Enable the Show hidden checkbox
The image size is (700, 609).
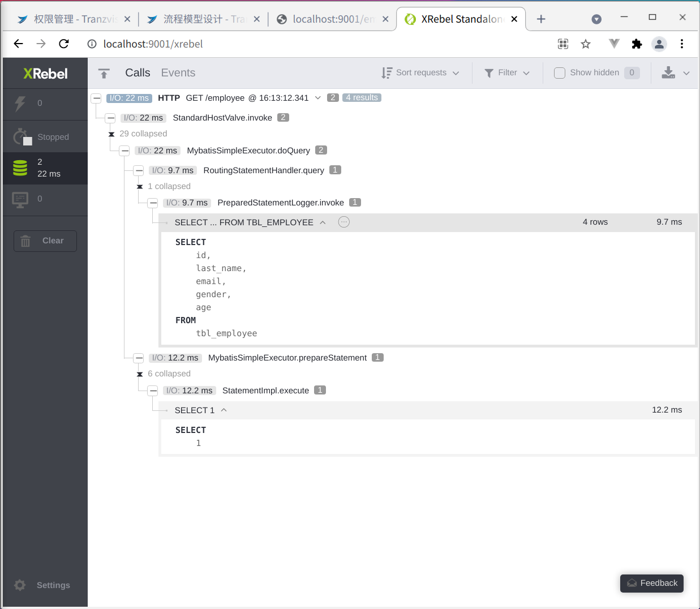560,73
